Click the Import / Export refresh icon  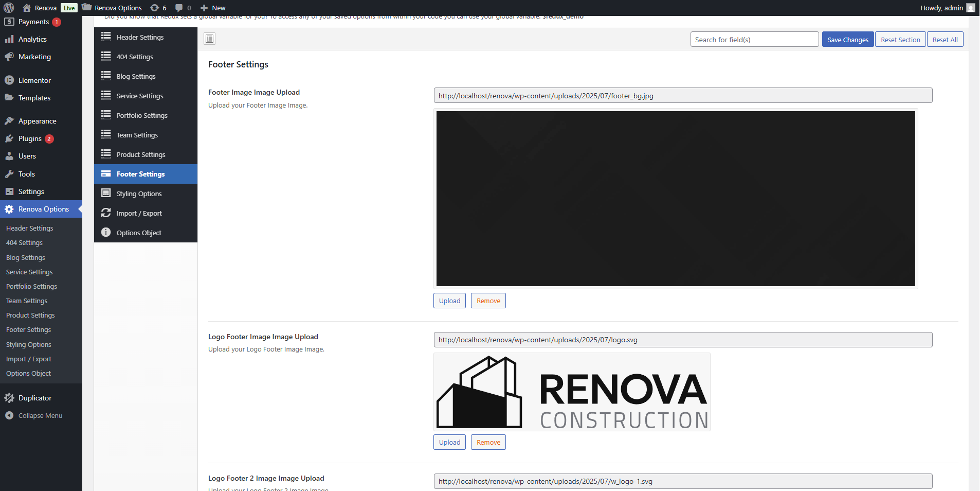[106, 213]
